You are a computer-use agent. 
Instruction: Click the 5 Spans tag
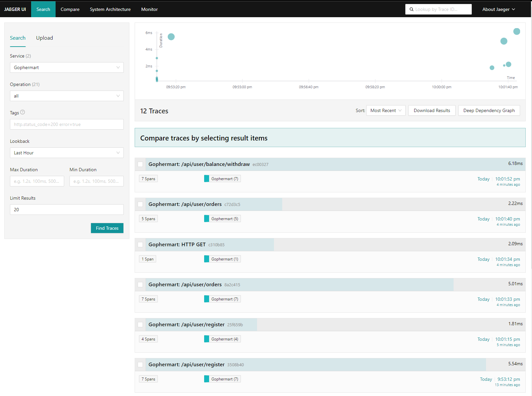[148, 219]
